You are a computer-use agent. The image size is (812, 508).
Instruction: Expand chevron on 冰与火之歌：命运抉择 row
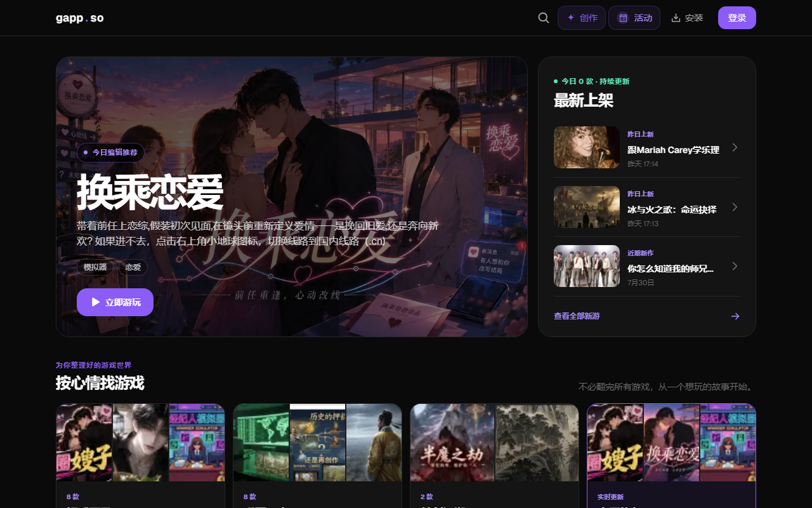[735, 207]
